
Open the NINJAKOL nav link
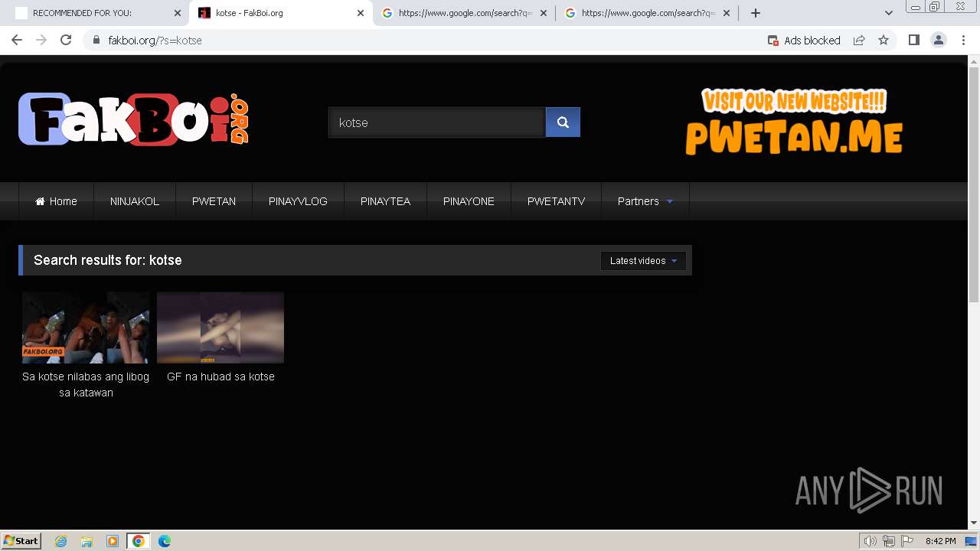point(135,201)
